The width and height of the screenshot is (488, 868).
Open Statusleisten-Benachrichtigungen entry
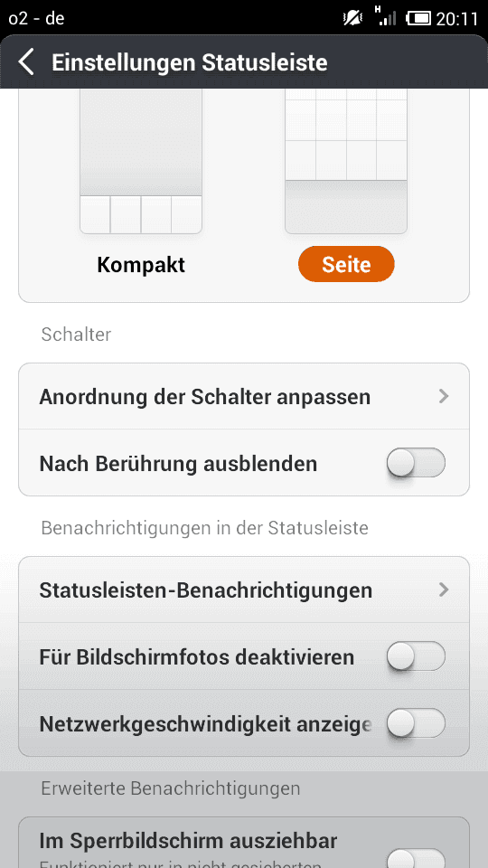244,590
